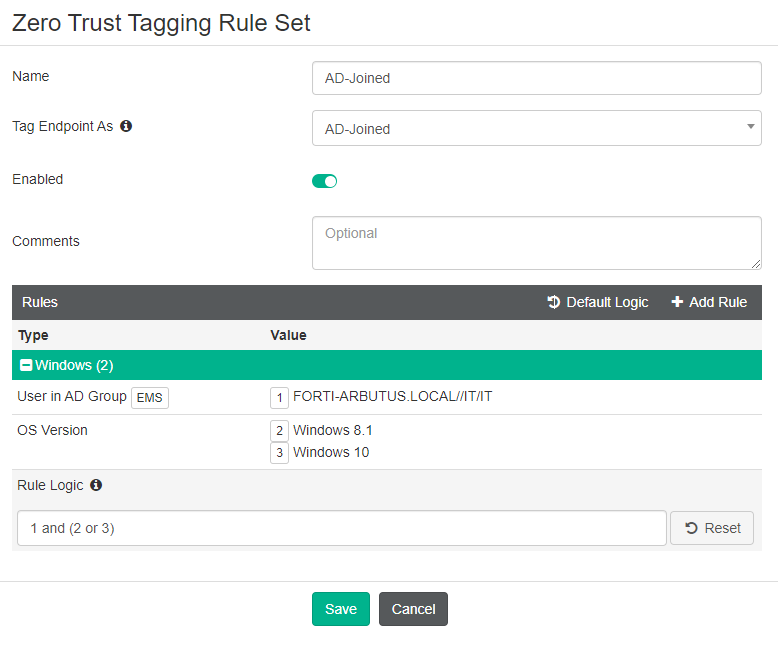Collapse the Windows (2) rule group
Viewport: 778px width, 657px height.
pos(27,366)
